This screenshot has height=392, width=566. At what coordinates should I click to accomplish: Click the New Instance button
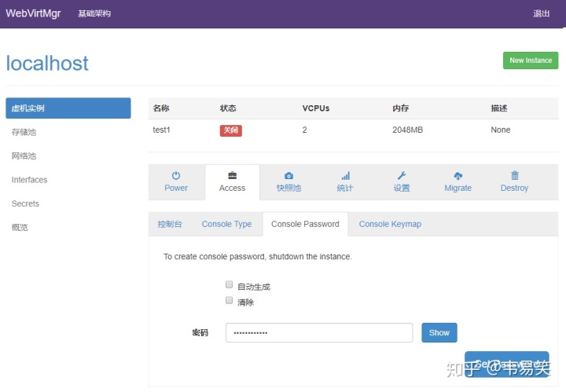point(531,60)
